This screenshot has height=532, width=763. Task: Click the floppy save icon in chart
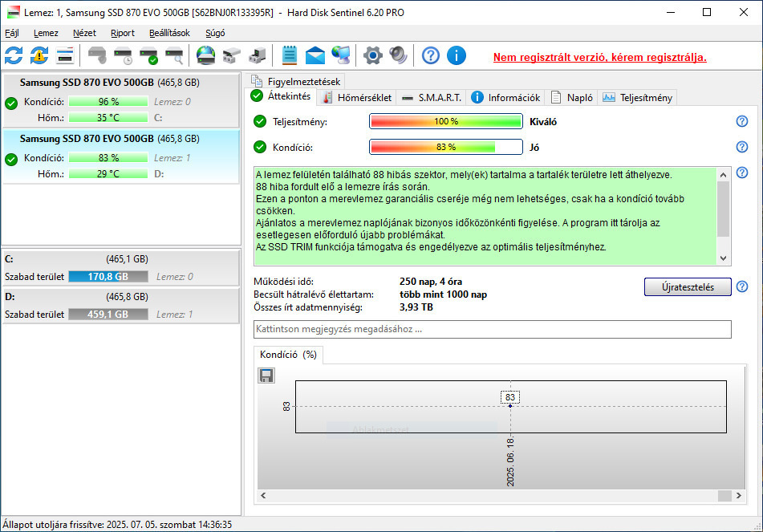[x=266, y=376]
